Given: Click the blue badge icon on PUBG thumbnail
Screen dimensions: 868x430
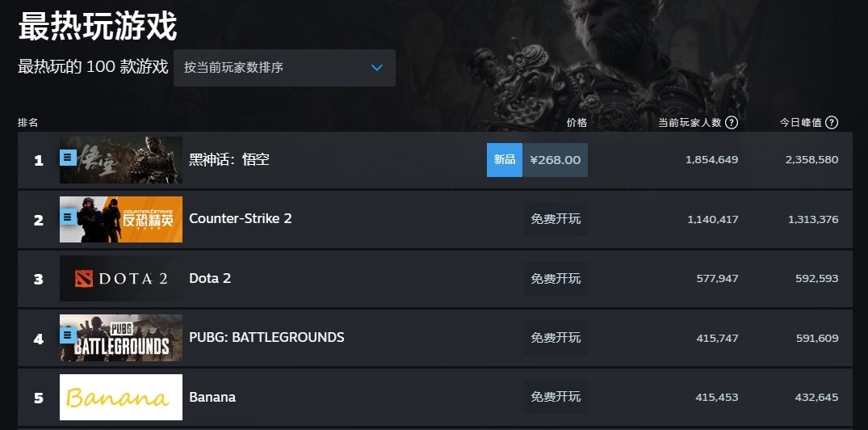Looking at the screenshot, I should click(x=69, y=335).
